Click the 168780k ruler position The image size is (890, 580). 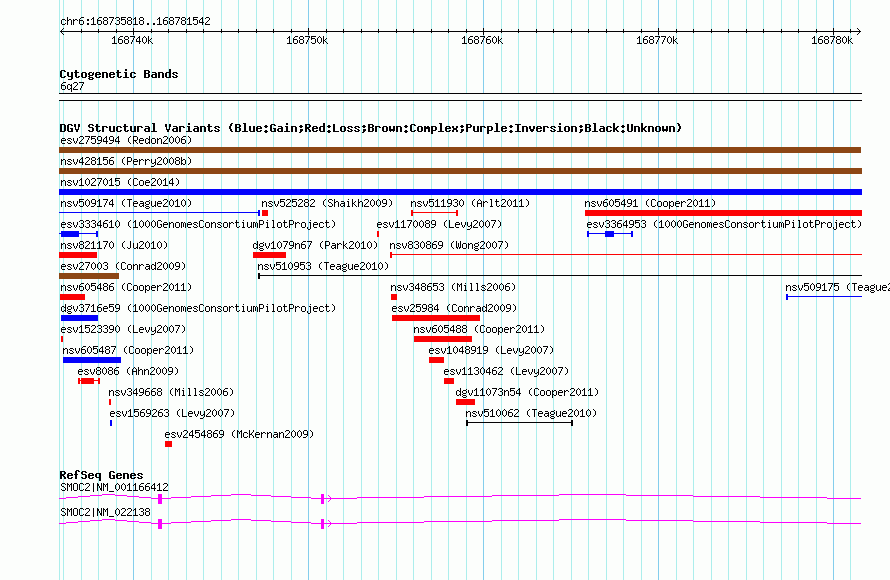point(832,40)
